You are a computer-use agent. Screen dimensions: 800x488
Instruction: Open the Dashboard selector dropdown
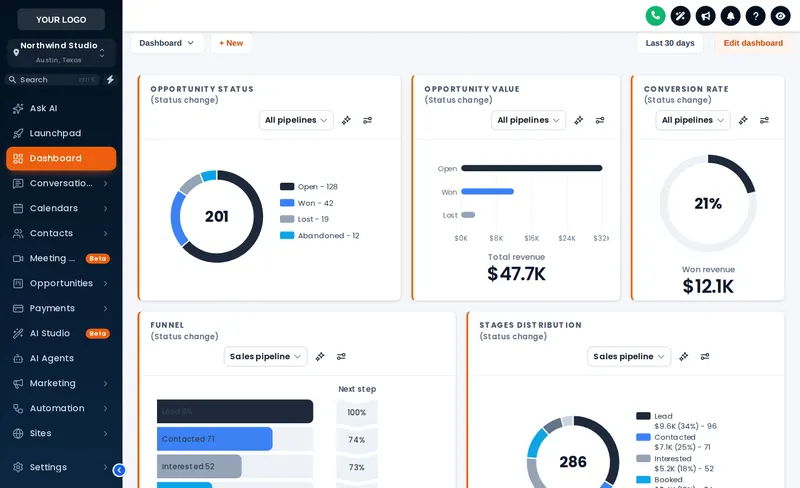(x=167, y=43)
